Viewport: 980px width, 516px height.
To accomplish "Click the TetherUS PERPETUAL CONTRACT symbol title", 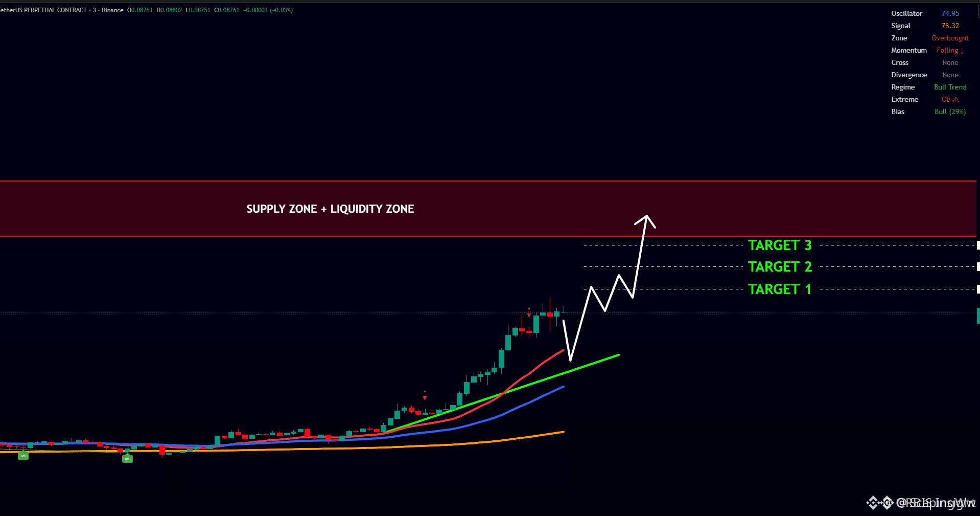I will coord(43,10).
